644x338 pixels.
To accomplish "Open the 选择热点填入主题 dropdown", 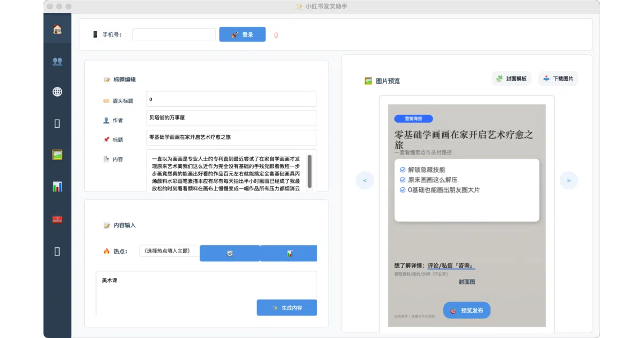I will (170, 251).
